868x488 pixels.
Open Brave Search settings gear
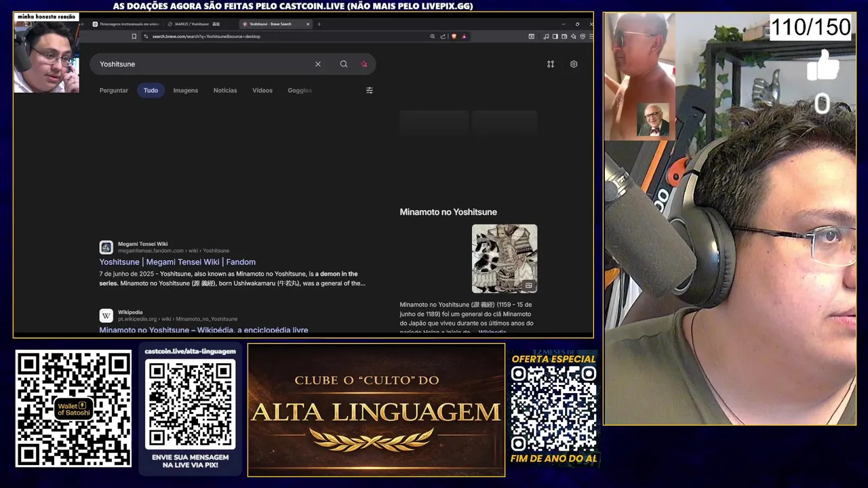(x=574, y=64)
